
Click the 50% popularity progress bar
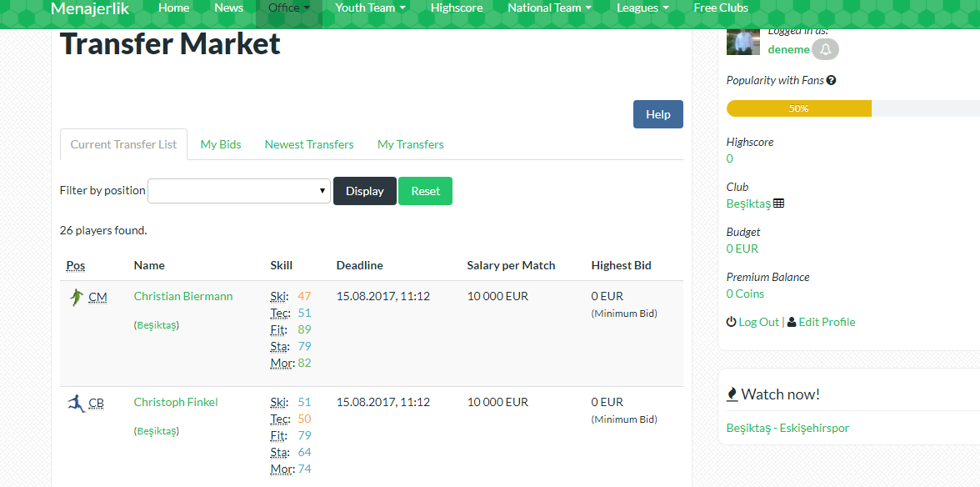(798, 108)
